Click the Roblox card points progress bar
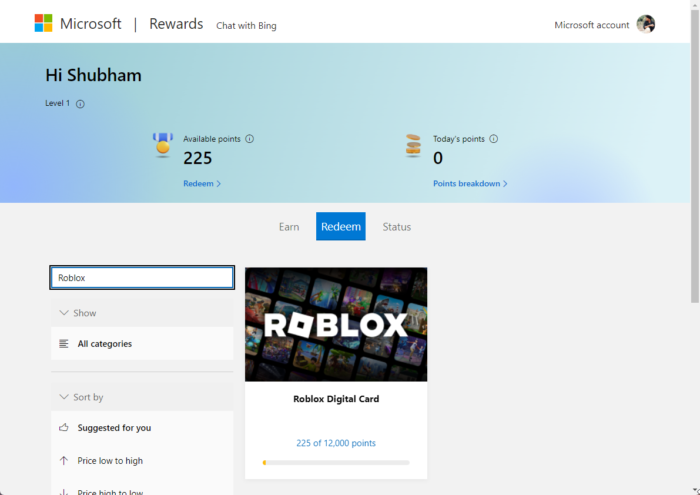This screenshot has width=700, height=495. pos(336,463)
